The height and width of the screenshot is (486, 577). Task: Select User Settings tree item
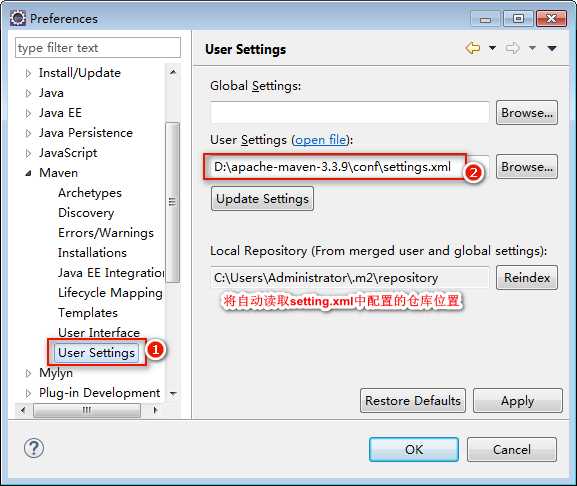pyautogui.click(x=96, y=353)
